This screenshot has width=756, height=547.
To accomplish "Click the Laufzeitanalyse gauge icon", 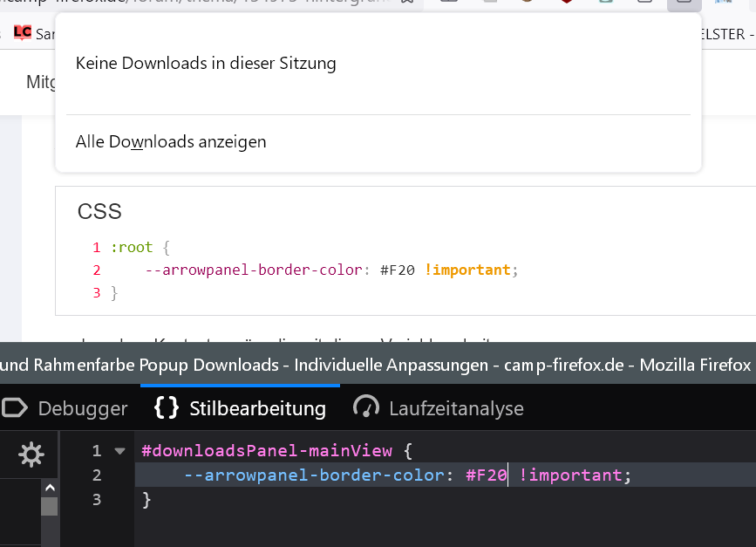I will 366,408.
